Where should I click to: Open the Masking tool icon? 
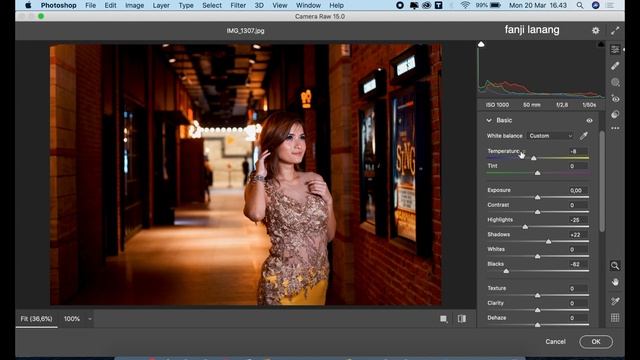point(615,82)
